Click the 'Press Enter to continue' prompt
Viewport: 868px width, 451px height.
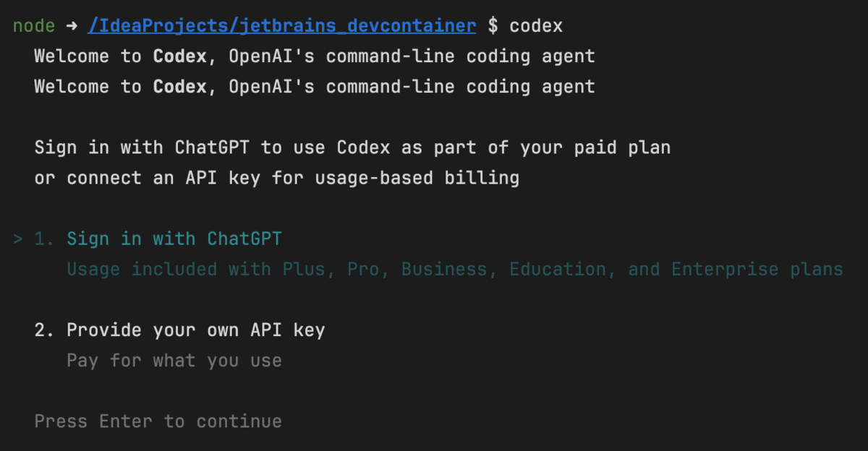(158, 421)
